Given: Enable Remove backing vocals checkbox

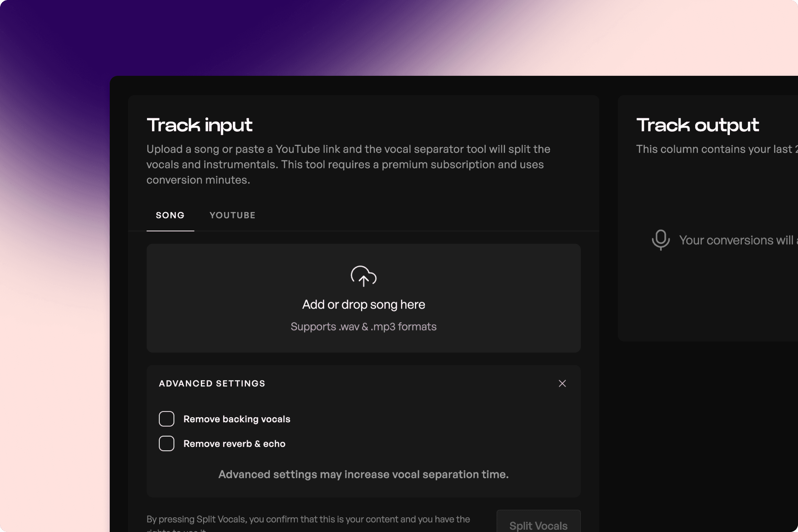Looking at the screenshot, I should tap(167, 419).
